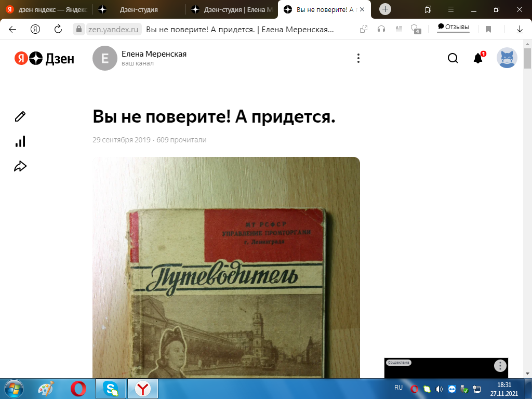Switch to the 'дзен яндекс — Яндекс' tab

[46, 9]
